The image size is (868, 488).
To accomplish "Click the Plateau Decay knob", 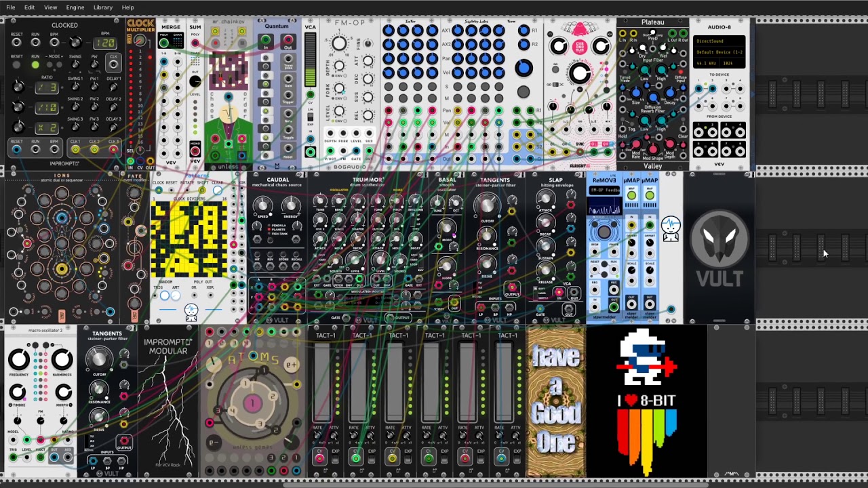I will click(x=669, y=94).
